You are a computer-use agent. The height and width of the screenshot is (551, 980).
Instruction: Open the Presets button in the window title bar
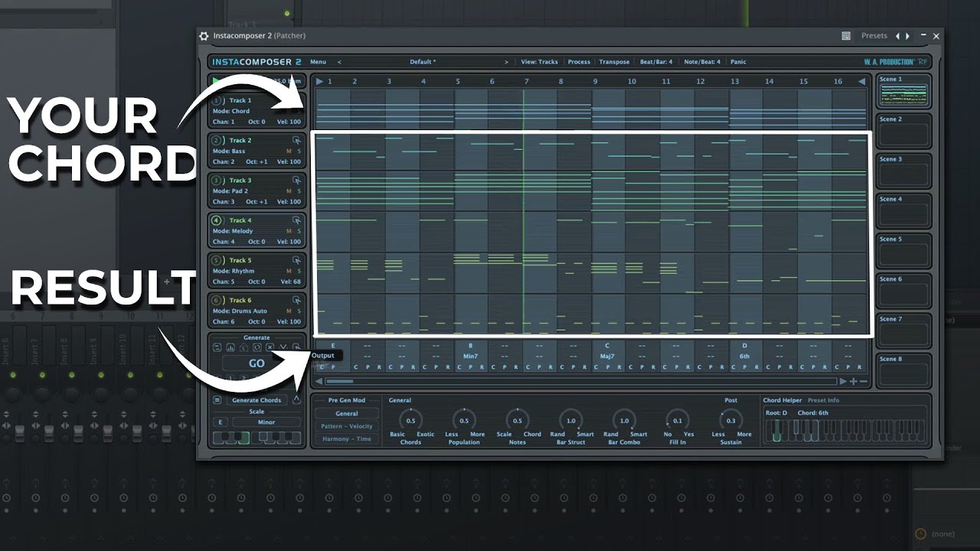[874, 36]
